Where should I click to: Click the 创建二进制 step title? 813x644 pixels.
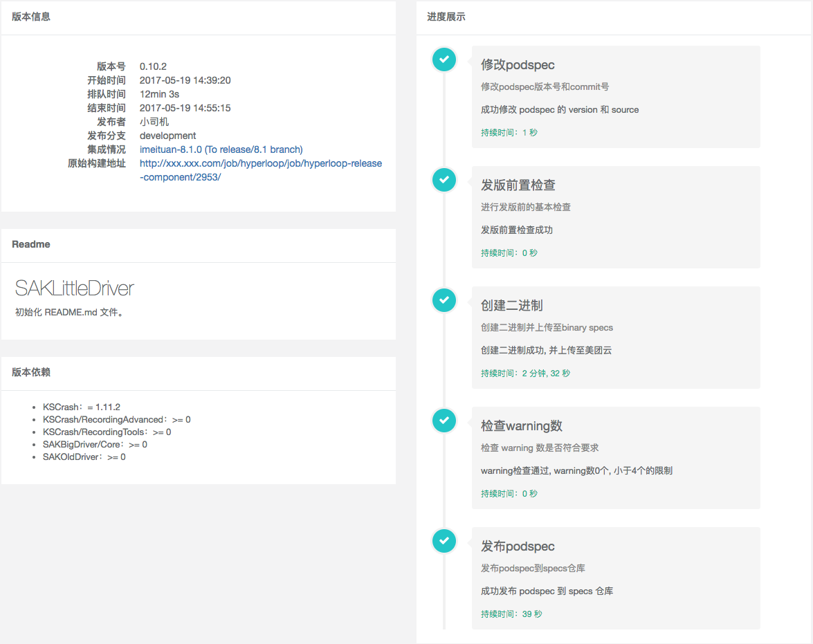512,306
